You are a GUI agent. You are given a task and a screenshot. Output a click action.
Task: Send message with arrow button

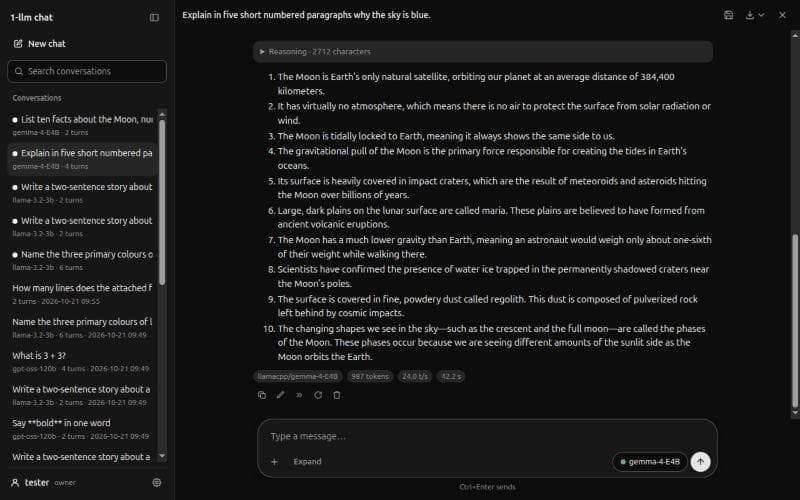tap(701, 462)
